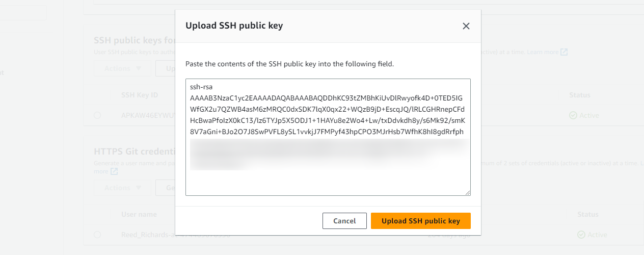Click the Active status check icon for Git credential

click(x=581, y=235)
